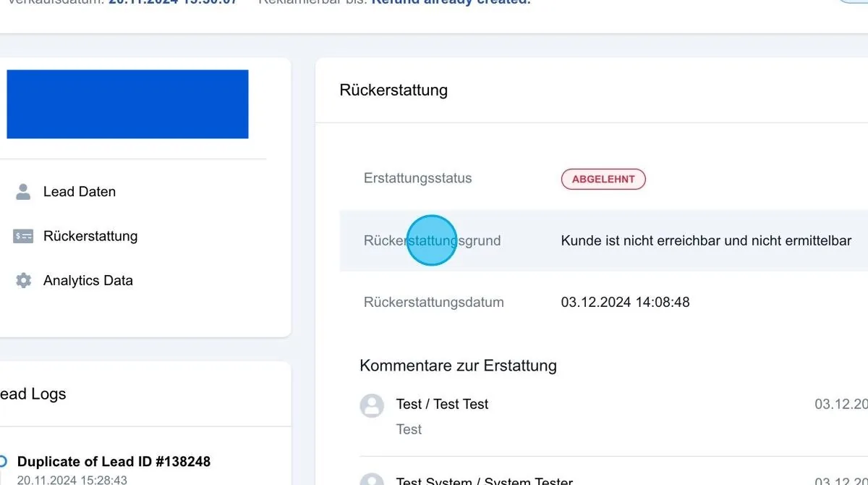
Task: Click the Rückerstattungsdatum label
Action: [x=434, y=302]
